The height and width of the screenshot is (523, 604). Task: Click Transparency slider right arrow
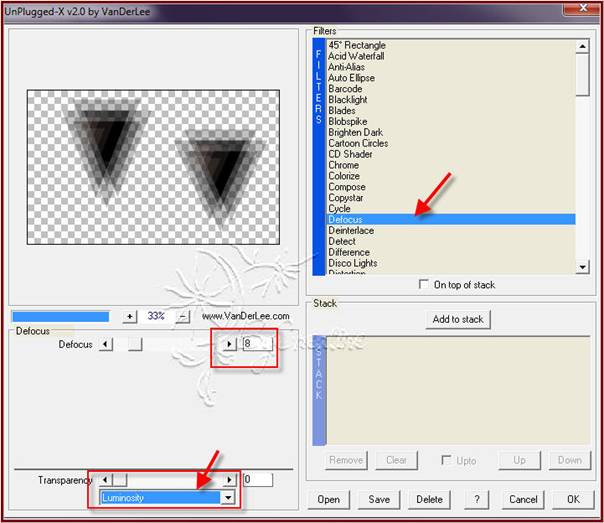(230, 480)
